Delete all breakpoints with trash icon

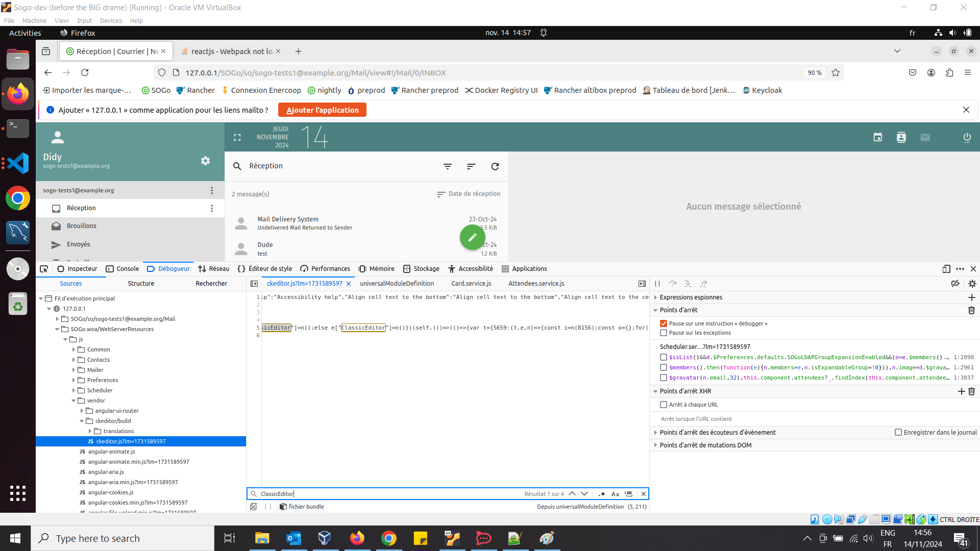coord(971,310)
